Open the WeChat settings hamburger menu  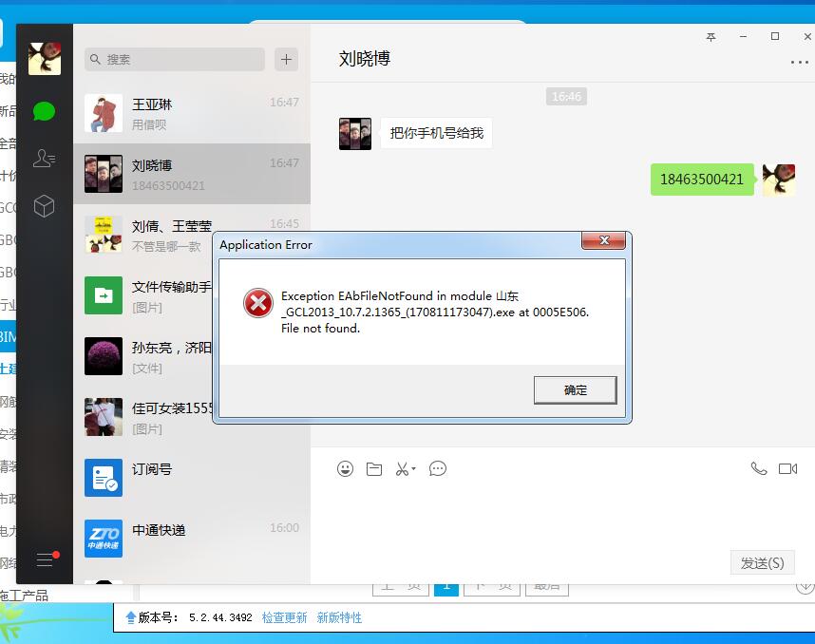click(46, 559)
